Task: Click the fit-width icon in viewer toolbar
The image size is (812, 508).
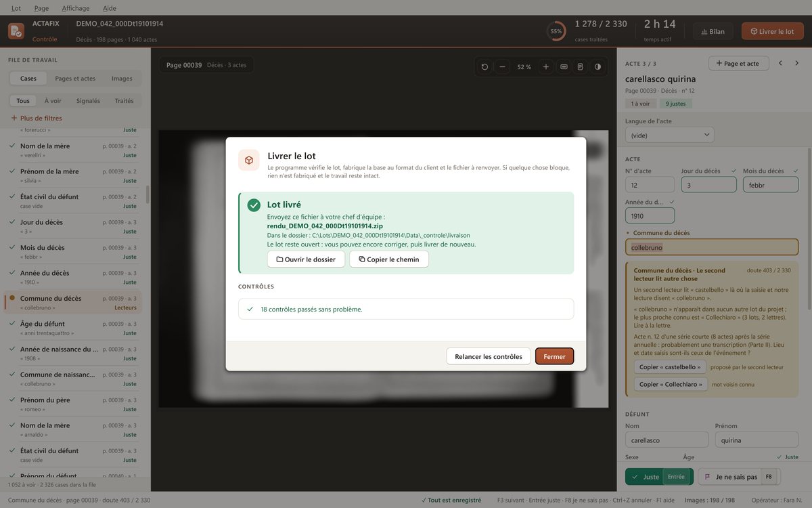Action: [x=564, y=67]
